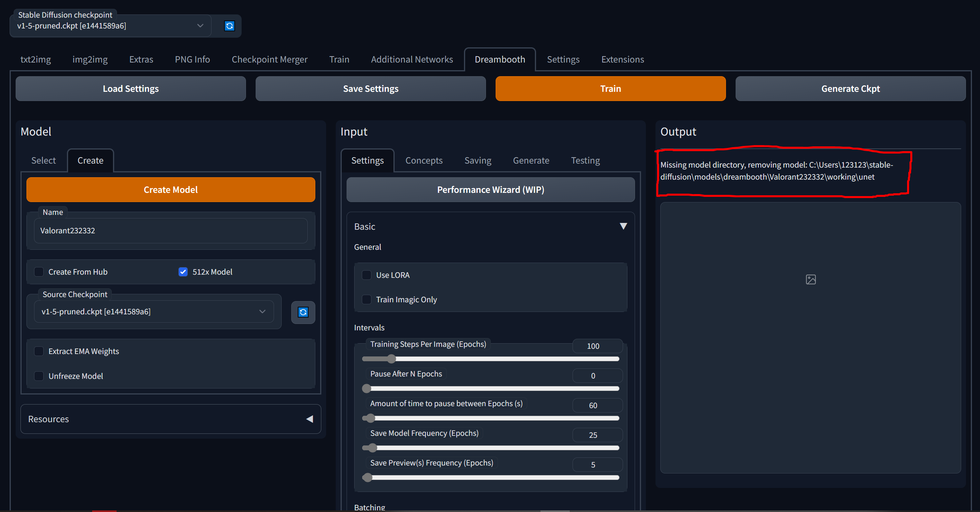Collapse the Basic section triangle

(623, 226)
